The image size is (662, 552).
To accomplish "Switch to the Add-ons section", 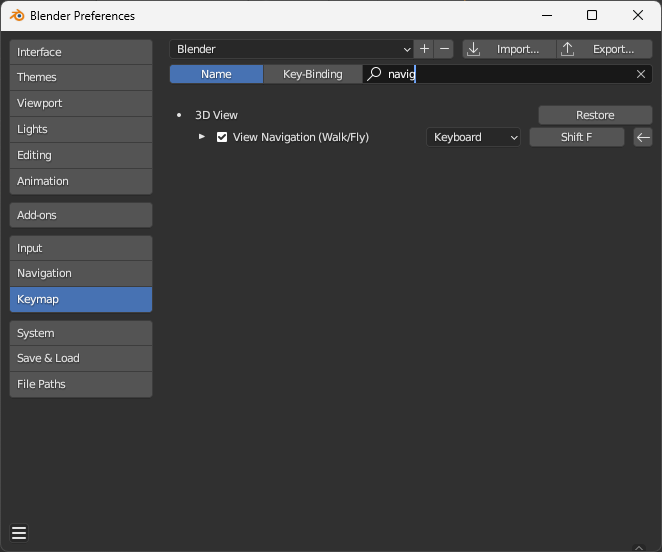I will [81, 215].
